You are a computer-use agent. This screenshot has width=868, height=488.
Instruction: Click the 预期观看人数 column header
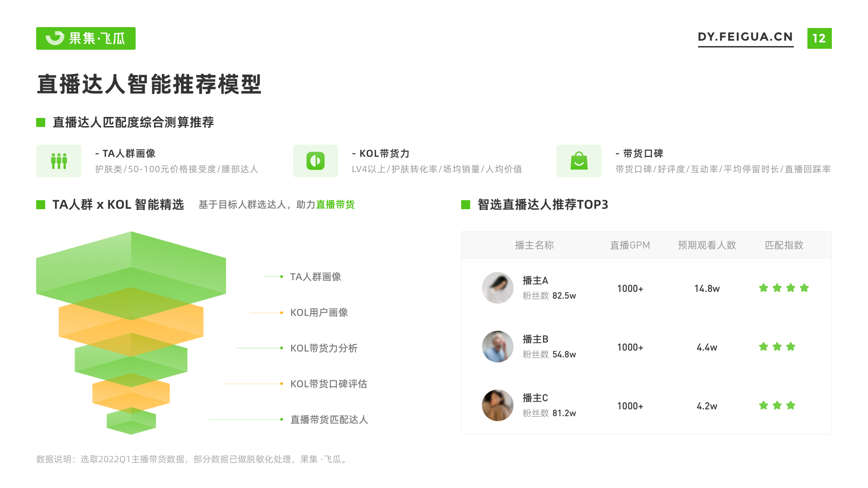pos(707,245)
